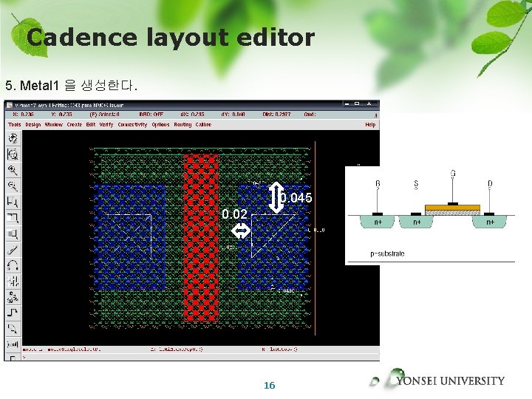Click the middle mouse-button hint at window bottom
This screenshot has height=399, width=532.
177,349
